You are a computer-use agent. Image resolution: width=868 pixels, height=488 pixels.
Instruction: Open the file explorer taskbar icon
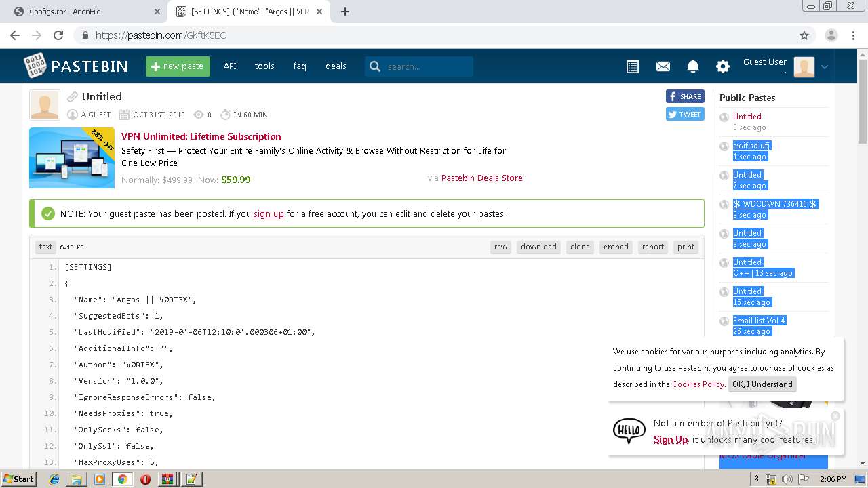click(x=77, y=479)
